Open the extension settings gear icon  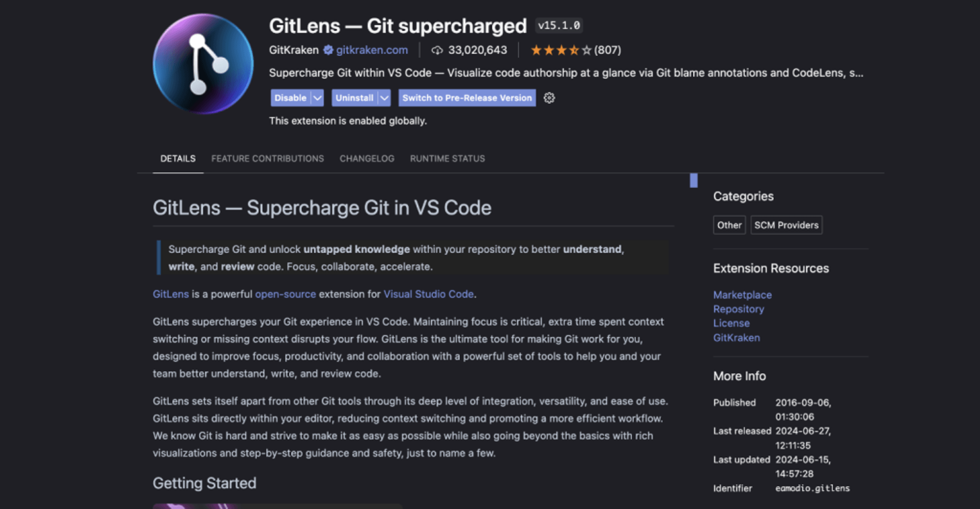click(x=549, y=98)
